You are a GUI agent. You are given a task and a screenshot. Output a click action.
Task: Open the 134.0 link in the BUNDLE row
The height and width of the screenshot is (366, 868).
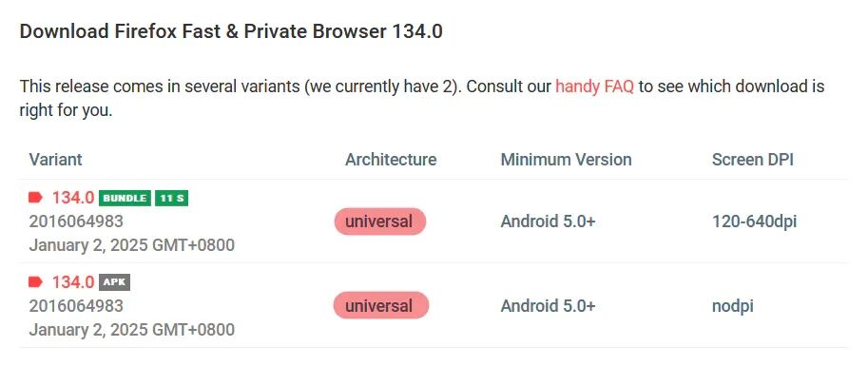pos(73,198)
